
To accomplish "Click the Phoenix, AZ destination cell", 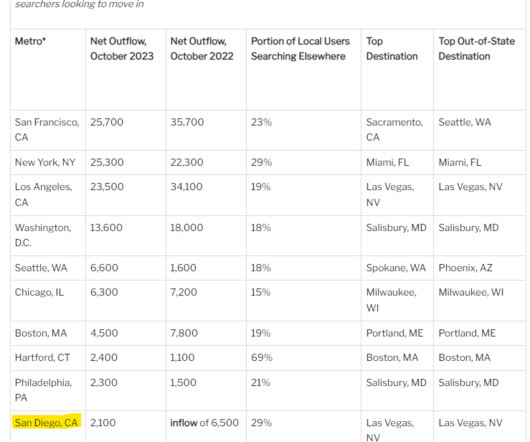I will tap(465, 268).
